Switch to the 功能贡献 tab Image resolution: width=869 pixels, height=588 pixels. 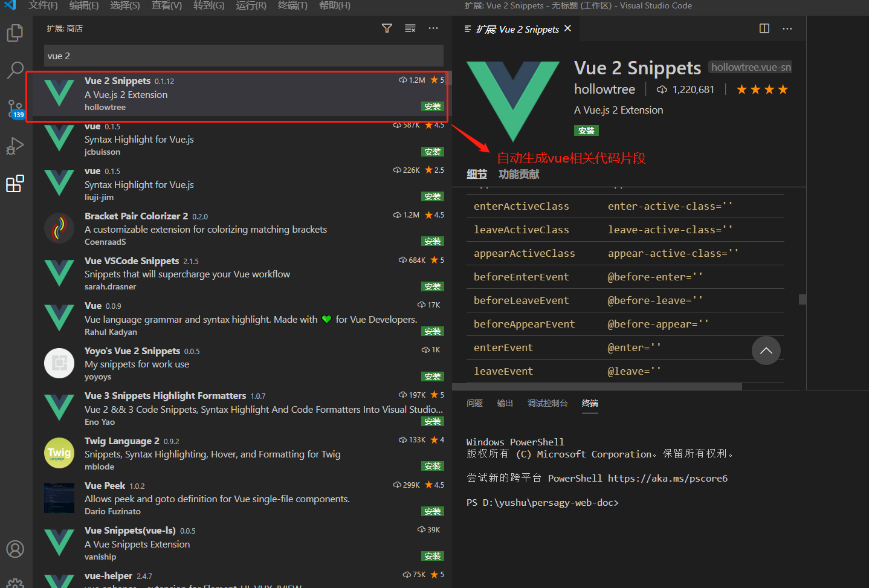tap(518, 174)
